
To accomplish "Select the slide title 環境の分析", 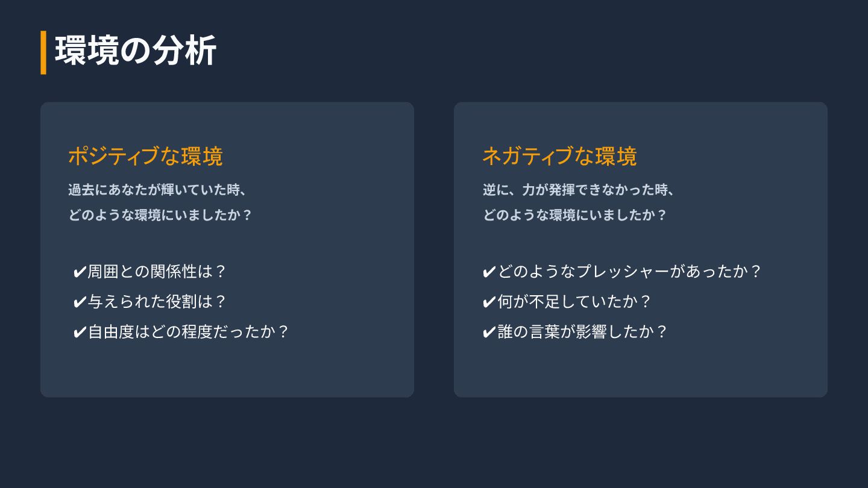I will point(136,51).
